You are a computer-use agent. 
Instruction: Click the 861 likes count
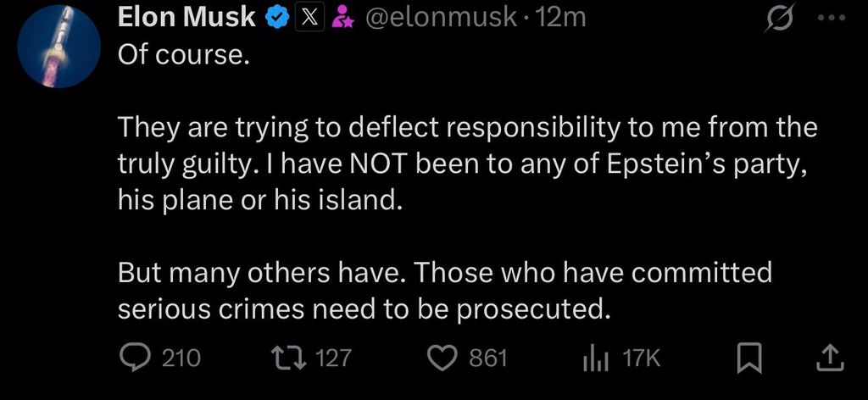(x=488, y=359)
